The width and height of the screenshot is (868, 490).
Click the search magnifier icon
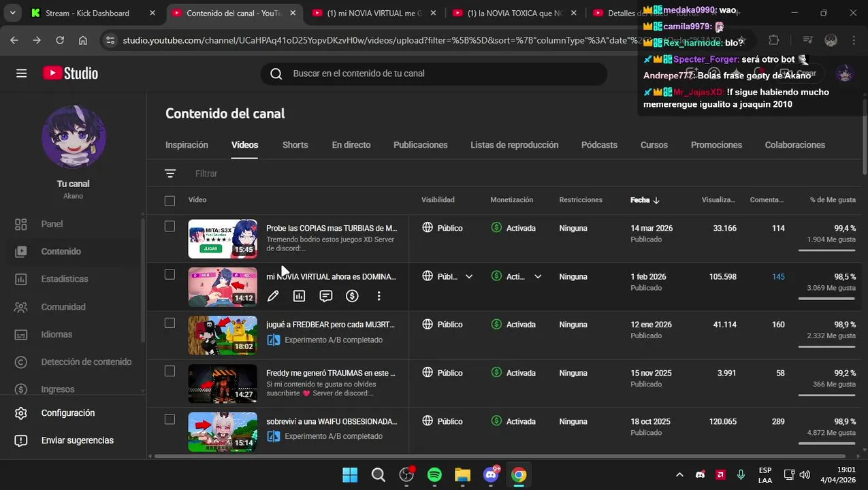pos(276,73)
